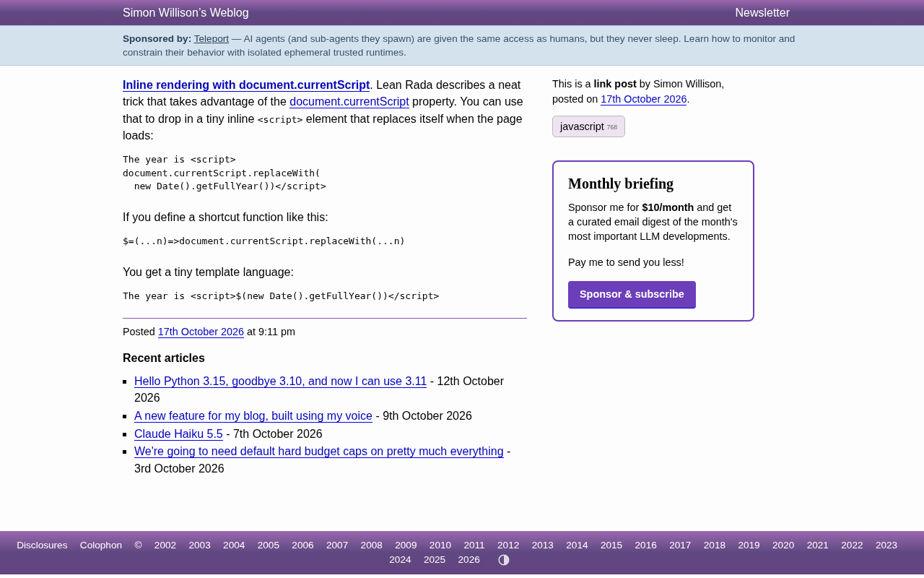Toggle the dark/light theme icon
The height and width of the screenshot is (578, 924).
[504, 560]
